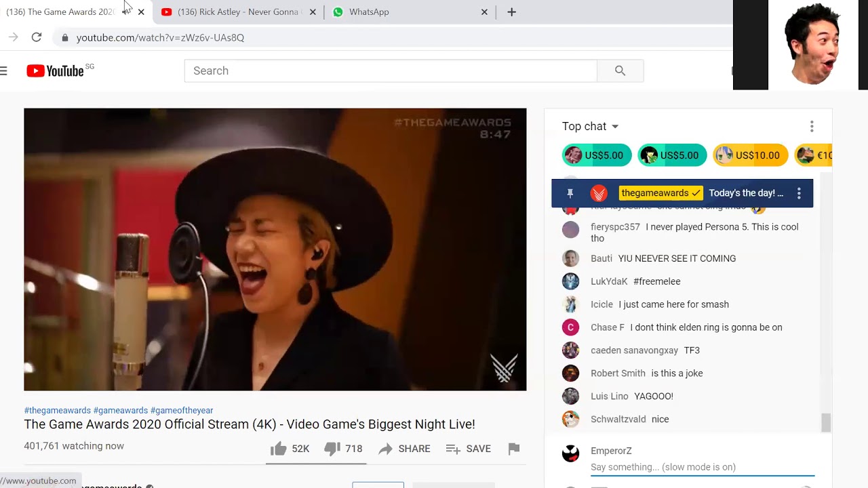The image size is (868, 488).
Task: Click Chase F's elden ring message
Action: pyautogui.click(x=706, y=327)
